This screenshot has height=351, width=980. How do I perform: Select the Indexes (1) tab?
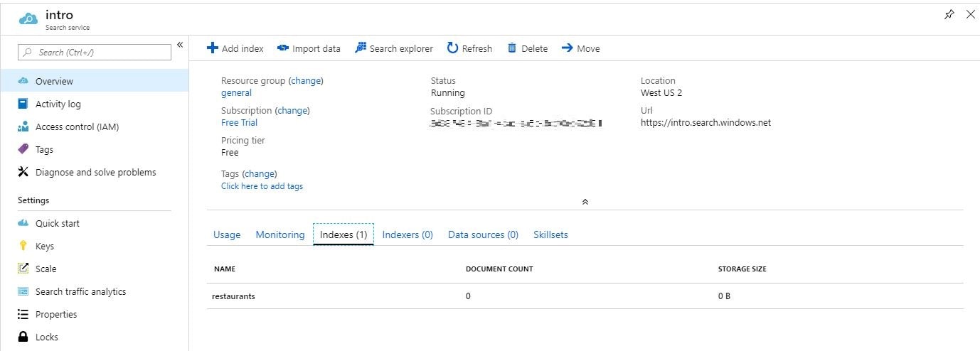tap(343, 234)
